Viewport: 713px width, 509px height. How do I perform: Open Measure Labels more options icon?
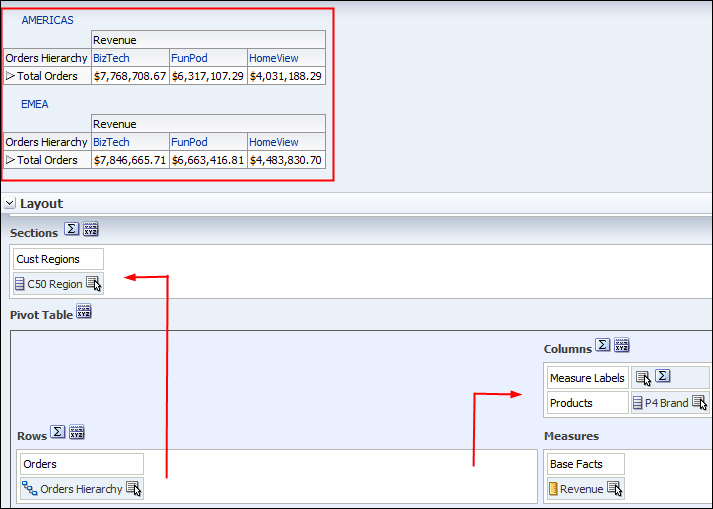pyautogui.click(x=643, y=378)
